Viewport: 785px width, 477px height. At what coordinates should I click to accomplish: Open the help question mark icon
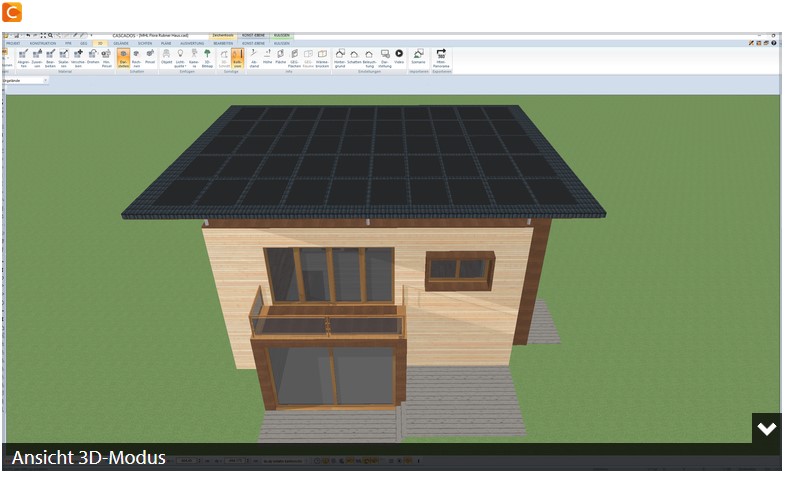tap(773, 44)
